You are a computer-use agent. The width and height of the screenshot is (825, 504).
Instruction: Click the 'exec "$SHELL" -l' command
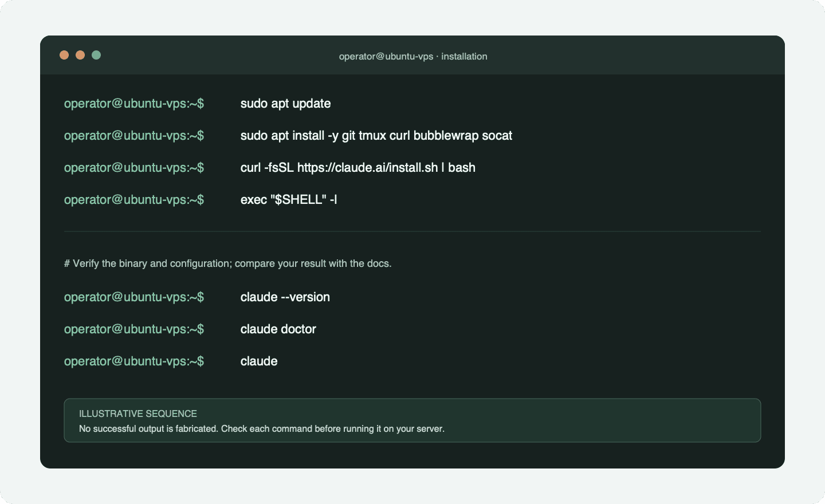[x=289, y=200]
